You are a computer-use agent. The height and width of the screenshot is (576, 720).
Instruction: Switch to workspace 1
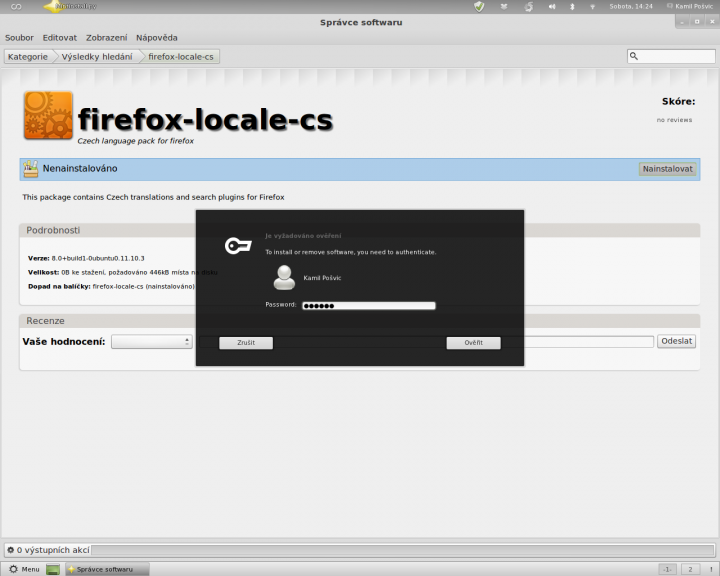click(667, 569)
